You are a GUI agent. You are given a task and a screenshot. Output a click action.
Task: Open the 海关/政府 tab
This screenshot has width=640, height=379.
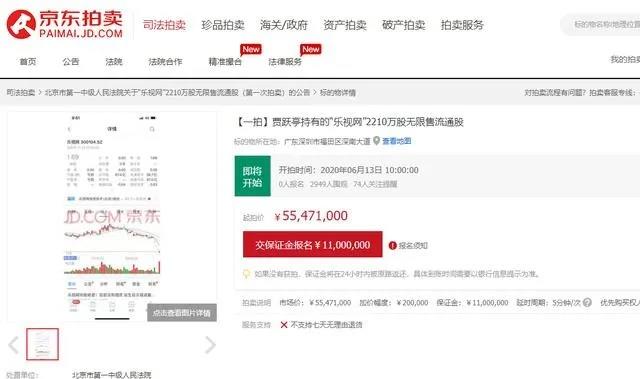click(284, 25)
